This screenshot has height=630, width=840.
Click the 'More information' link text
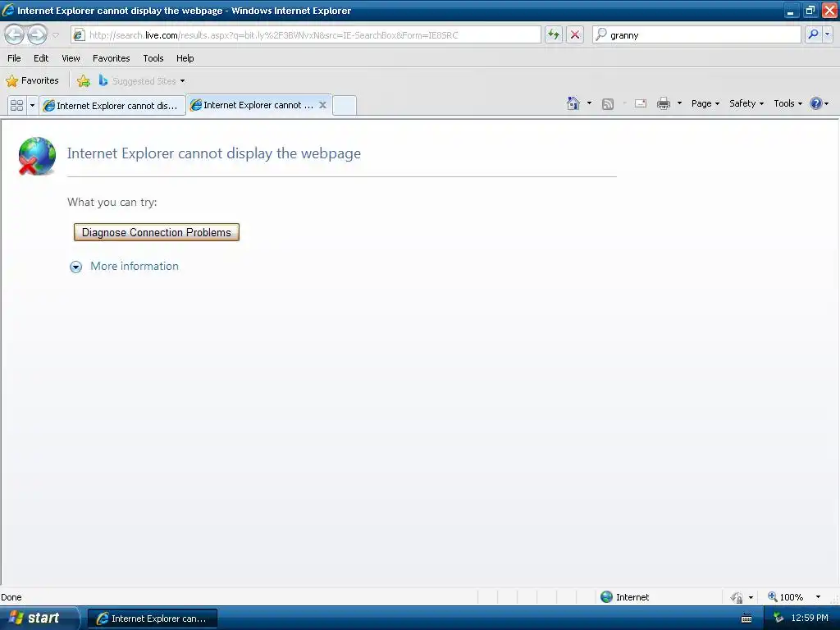click(135, 267)
